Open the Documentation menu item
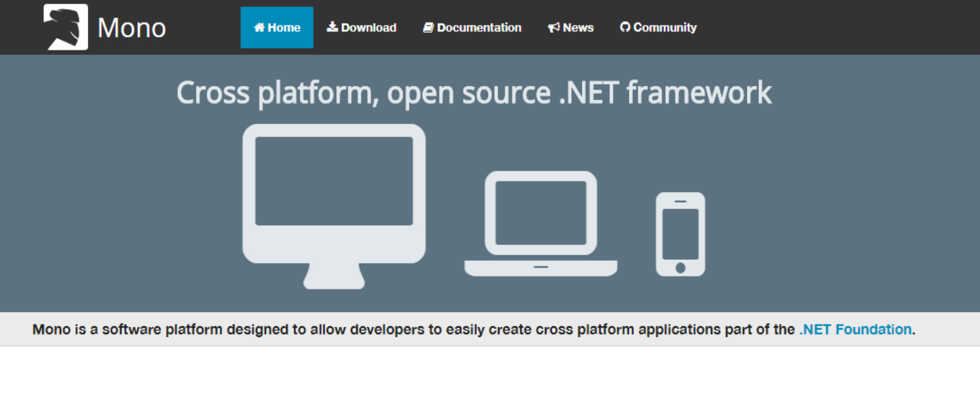Image resolution: width=980 pixels, height=410 pixels. click(472, 28)
